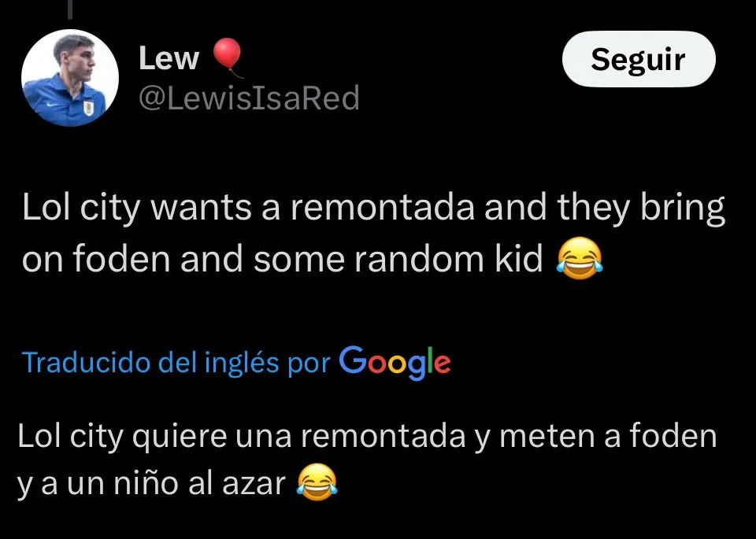
Task: Click the red balloon emoji beside Lew
Action: point(228,57)
